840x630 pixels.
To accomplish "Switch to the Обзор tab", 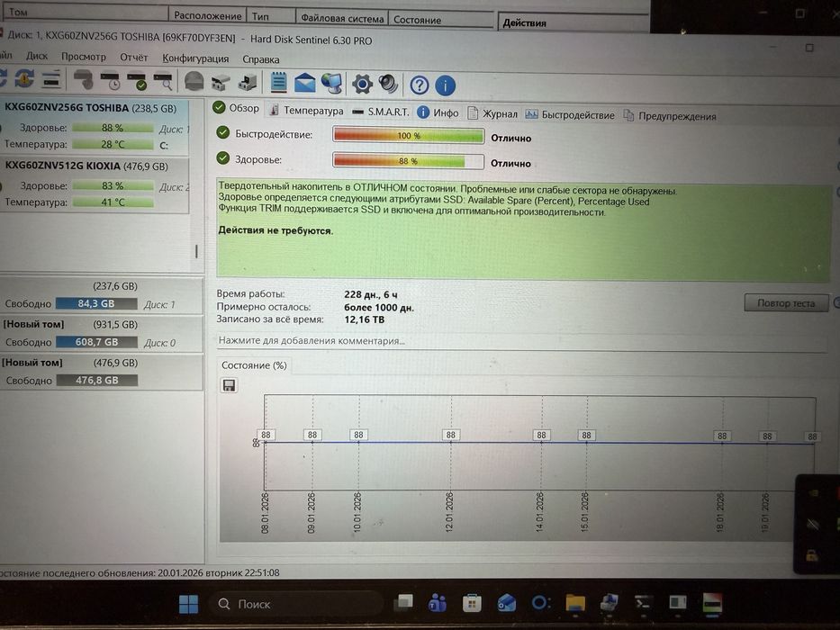I will tap(236, 108).
